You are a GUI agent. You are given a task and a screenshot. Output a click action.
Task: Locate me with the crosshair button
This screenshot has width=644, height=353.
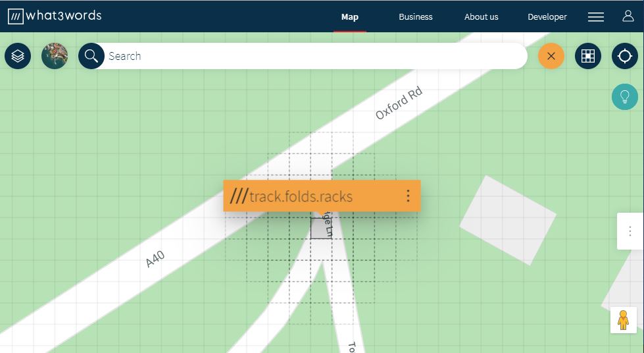coord(625,56)
